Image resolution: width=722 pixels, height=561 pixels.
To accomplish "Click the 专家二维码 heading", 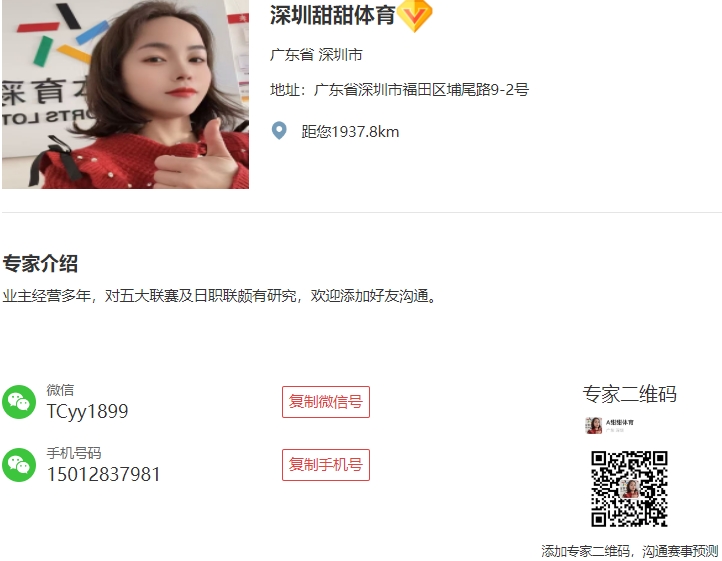I will 629,394.
